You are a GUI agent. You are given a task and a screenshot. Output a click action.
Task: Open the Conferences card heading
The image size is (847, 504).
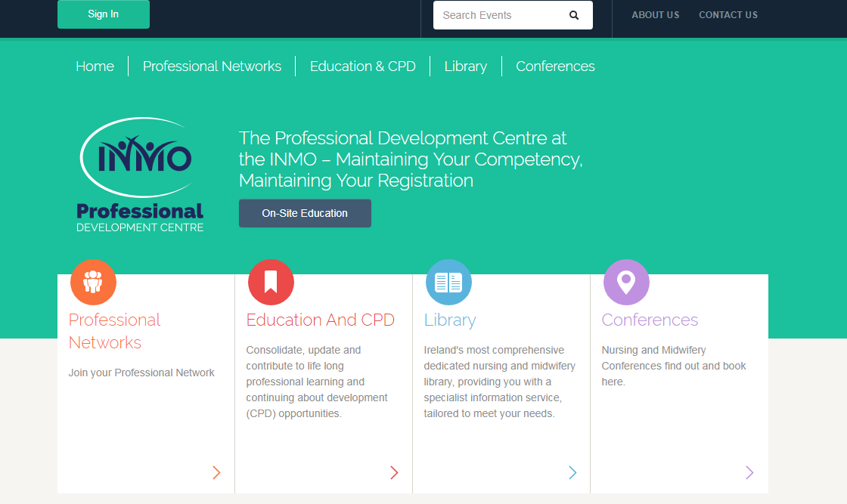click(650, 320)
